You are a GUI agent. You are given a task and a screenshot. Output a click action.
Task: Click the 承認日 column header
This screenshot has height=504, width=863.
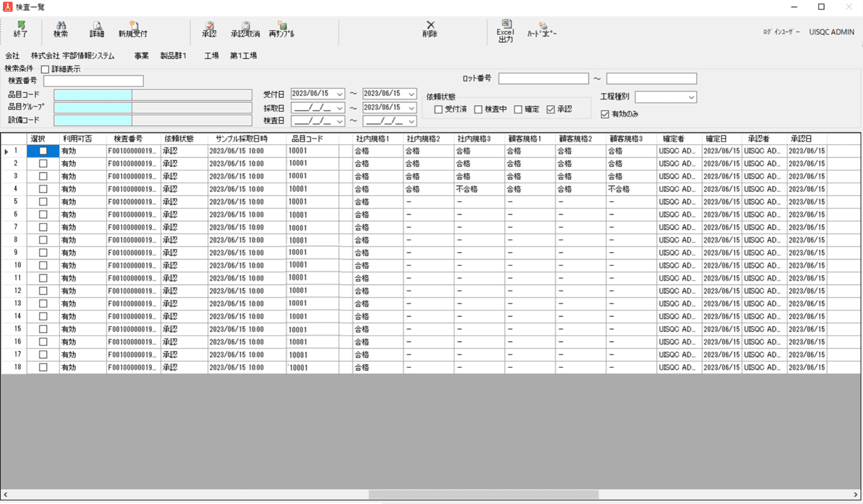click(801, 139)
